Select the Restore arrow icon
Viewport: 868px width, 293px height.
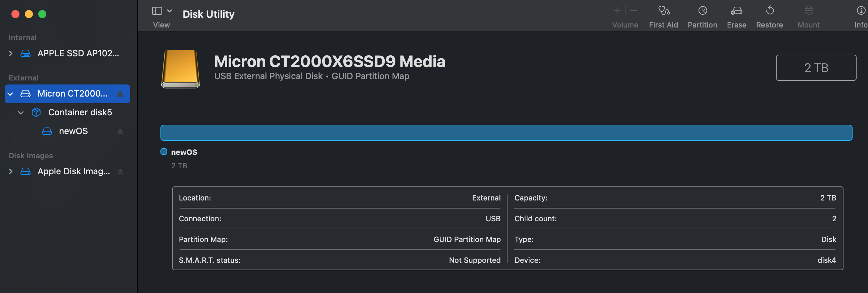click(x=770, y=11)
